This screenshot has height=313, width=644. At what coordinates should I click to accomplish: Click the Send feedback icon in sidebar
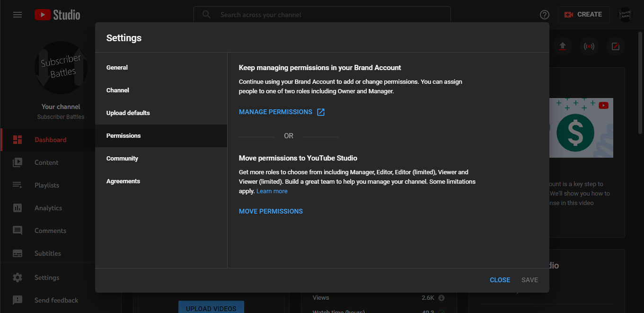coord(18,300)
